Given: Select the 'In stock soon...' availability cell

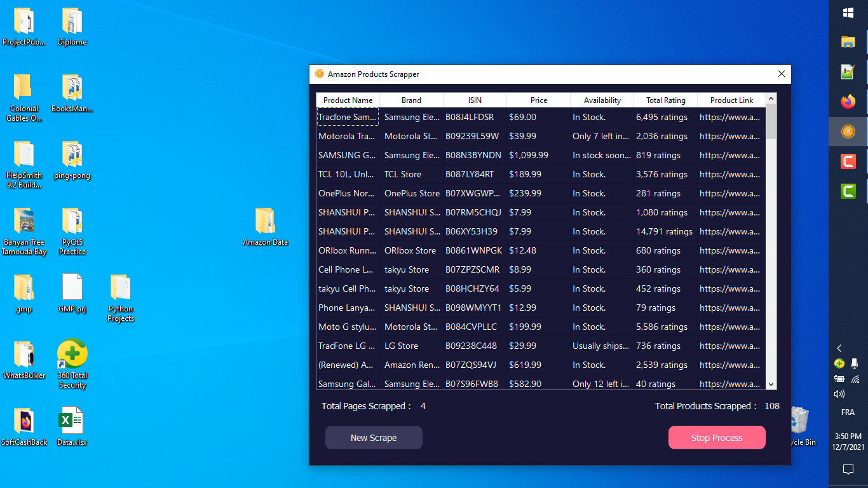Looking at the screenshot, I should click(602, 155).
